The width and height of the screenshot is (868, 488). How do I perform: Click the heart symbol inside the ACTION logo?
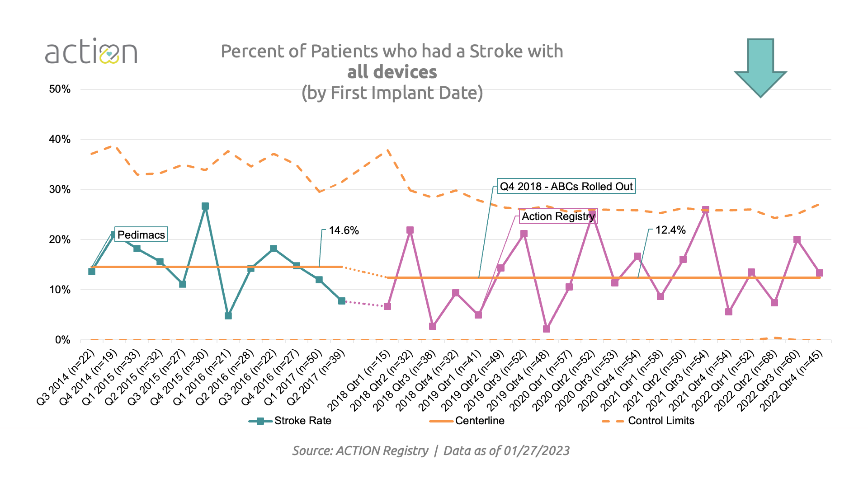tap(109, 54)
